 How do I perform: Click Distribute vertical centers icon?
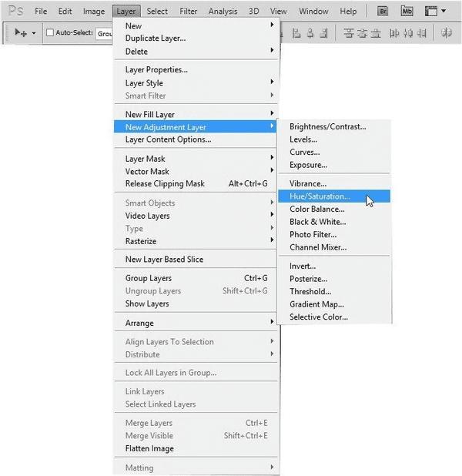tap(362, 33)
